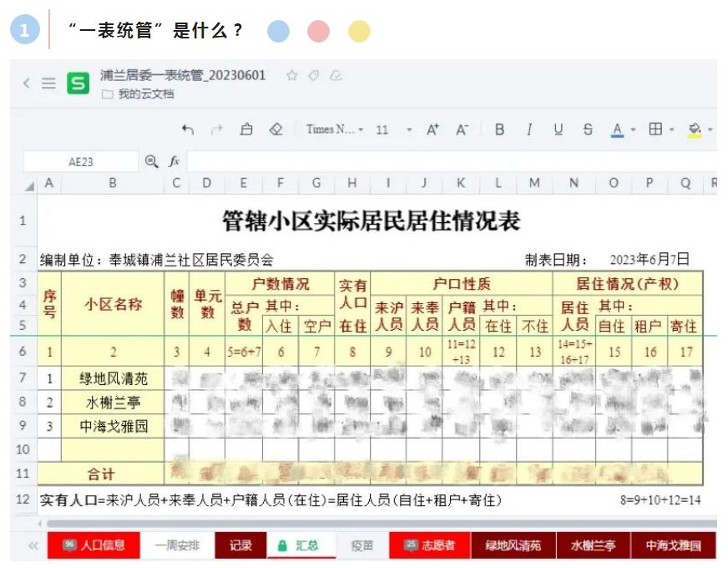
Task: Toggle bold formatting
Action: 499,129
